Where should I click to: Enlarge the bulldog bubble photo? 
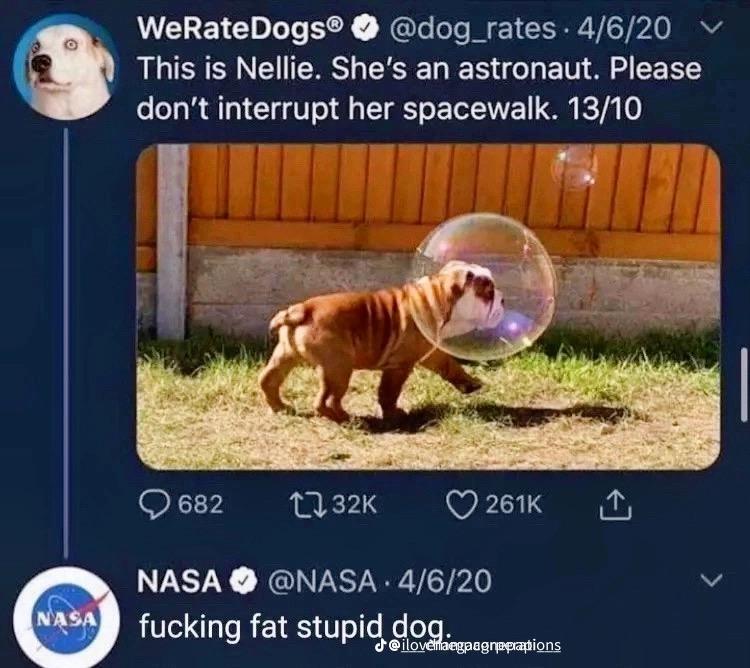click(x=428, y=307)
